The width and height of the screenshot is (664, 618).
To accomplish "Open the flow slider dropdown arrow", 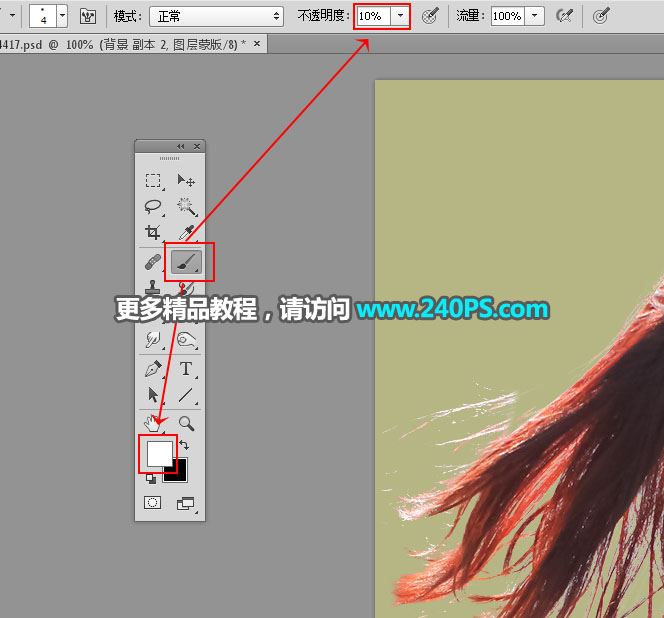I will 534,16.
